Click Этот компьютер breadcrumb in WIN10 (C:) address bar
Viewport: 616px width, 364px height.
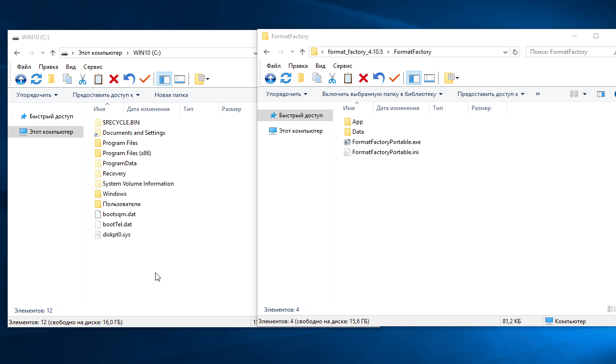coord(100,53)
